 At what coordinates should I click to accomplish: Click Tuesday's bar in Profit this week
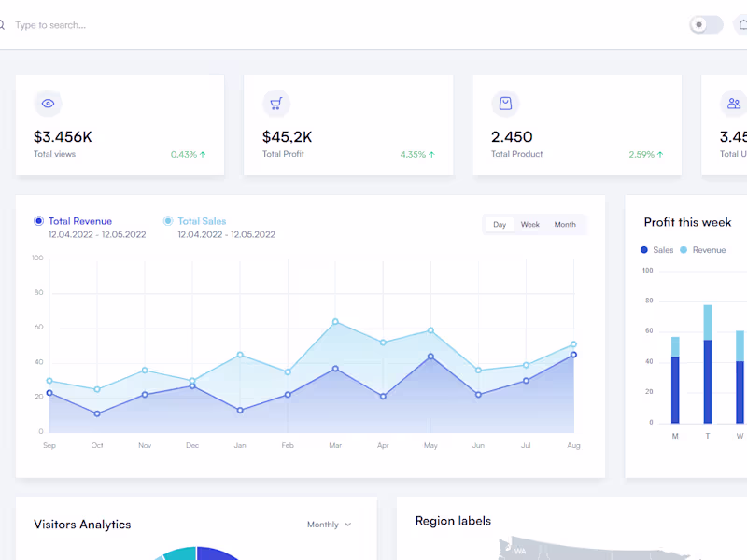[708, 364]
